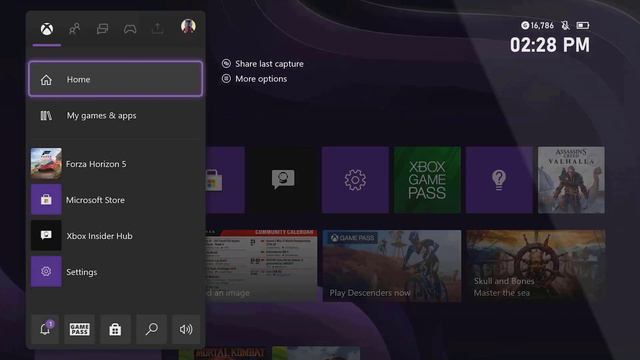
Task: Open Skull and Bones promo card
Action: point(536,266)
